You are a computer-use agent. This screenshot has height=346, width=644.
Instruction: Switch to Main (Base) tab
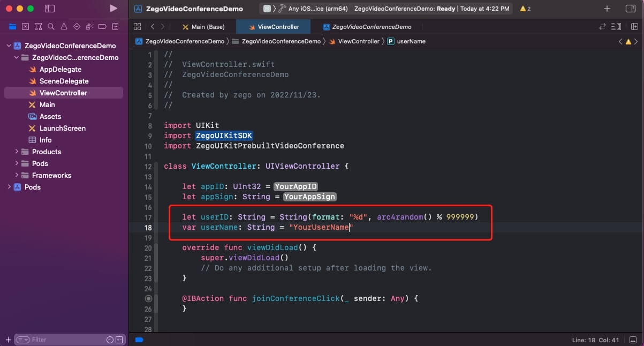point(203,27)
